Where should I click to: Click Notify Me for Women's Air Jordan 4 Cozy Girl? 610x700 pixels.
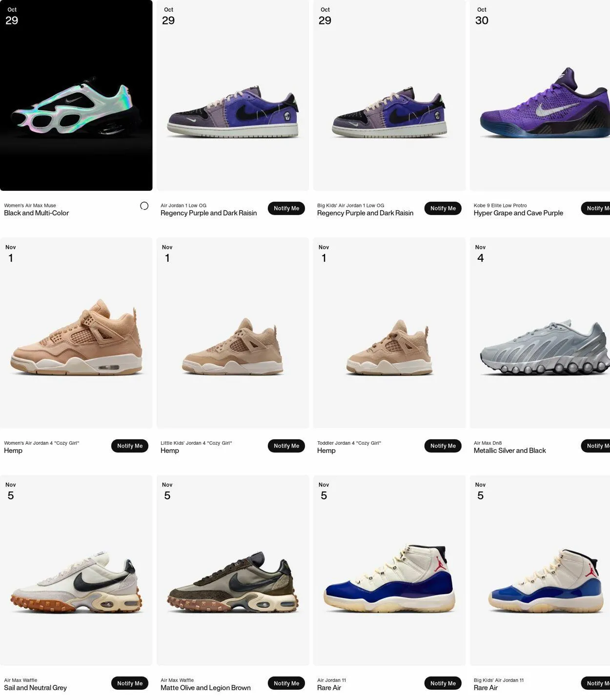pyautogui.click(x=130, y=446)
